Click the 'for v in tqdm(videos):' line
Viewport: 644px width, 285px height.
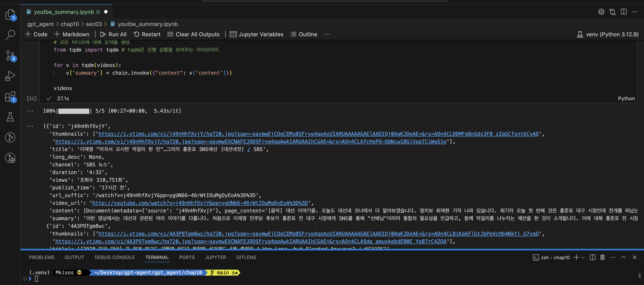(x=87, y=65)
